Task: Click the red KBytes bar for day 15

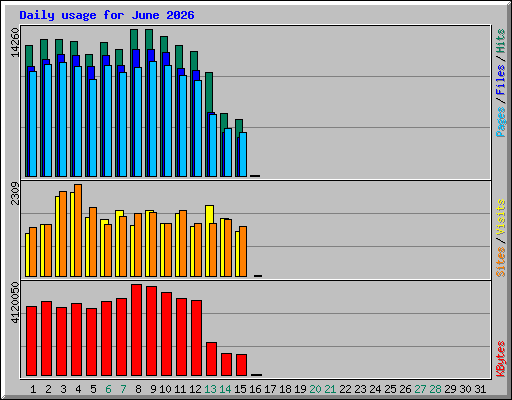Action: pos(241,365)
